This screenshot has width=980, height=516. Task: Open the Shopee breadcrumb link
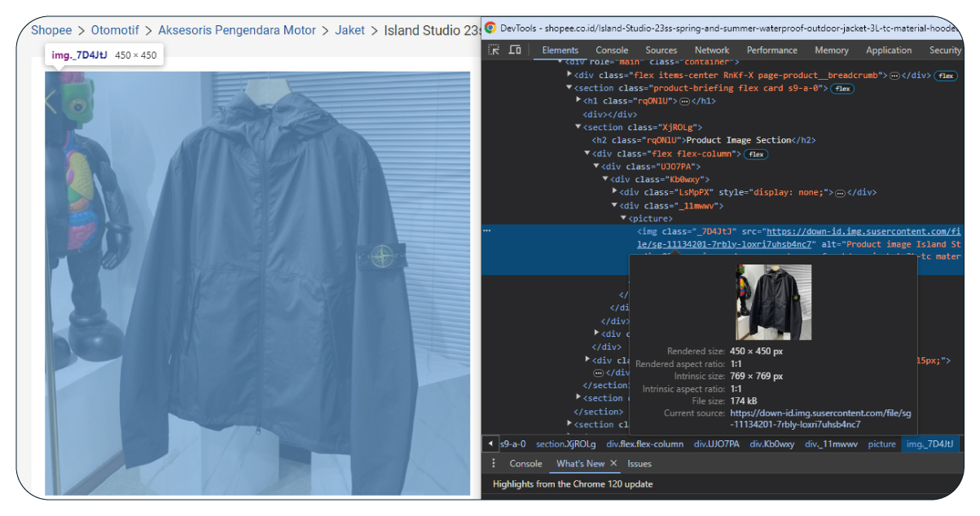tap(51, 30)
